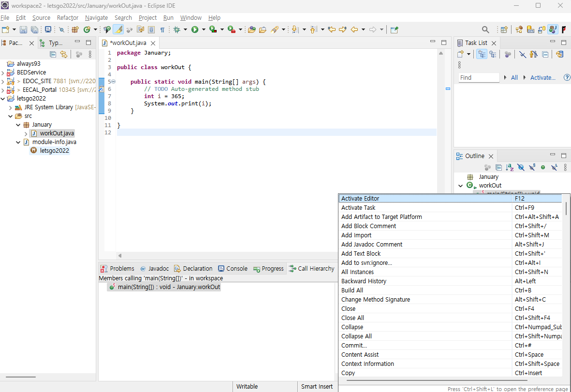571x392 pixels.
Task: Switch to the Java perspective icon
Action: [553, 30]
